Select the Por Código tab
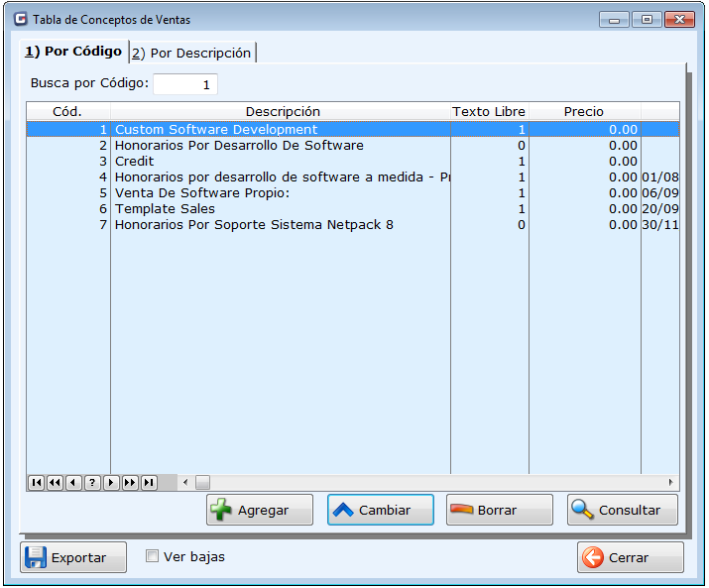 (74, 52)
